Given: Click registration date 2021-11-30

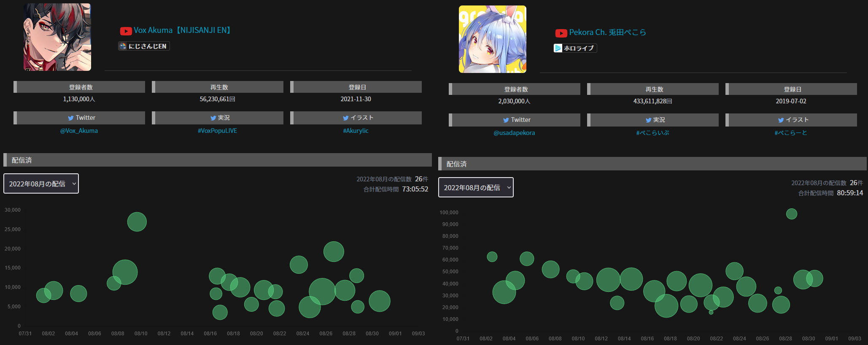Looking at the screenshot, I should click(356, 99).
